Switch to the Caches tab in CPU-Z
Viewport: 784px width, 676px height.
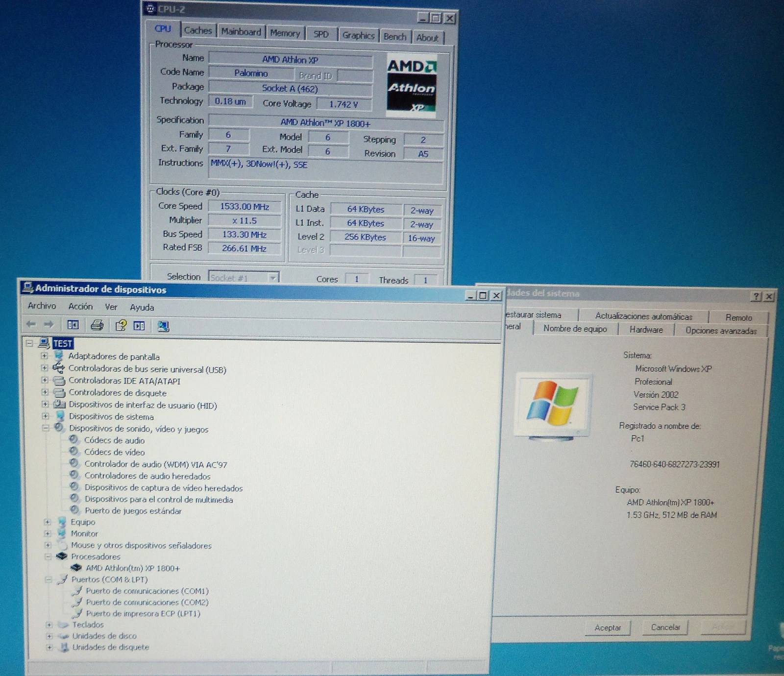[198, 30]
